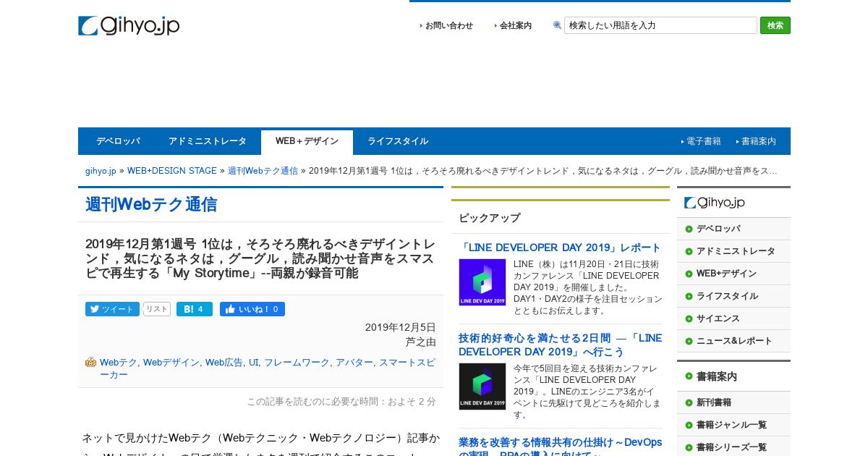868x456 pixels.
Task: Open ニュース&レポート in the sidebar
Action: (x=733, y=341)
